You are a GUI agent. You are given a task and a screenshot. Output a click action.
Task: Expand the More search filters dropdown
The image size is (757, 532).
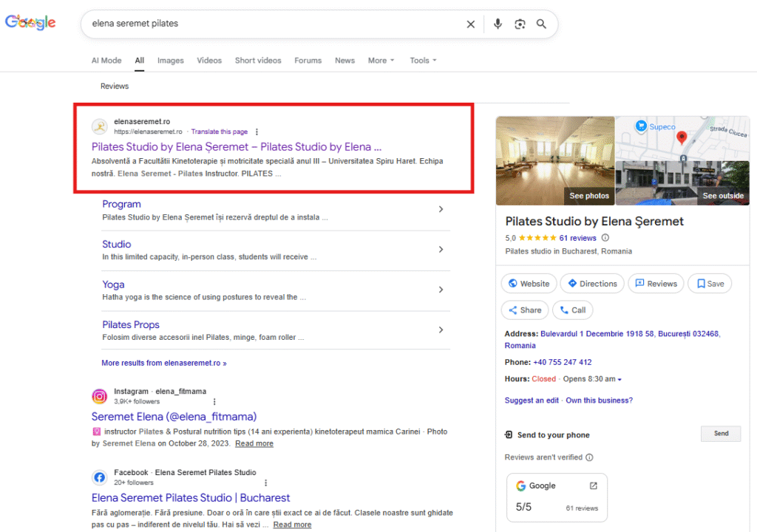point(381,61)
